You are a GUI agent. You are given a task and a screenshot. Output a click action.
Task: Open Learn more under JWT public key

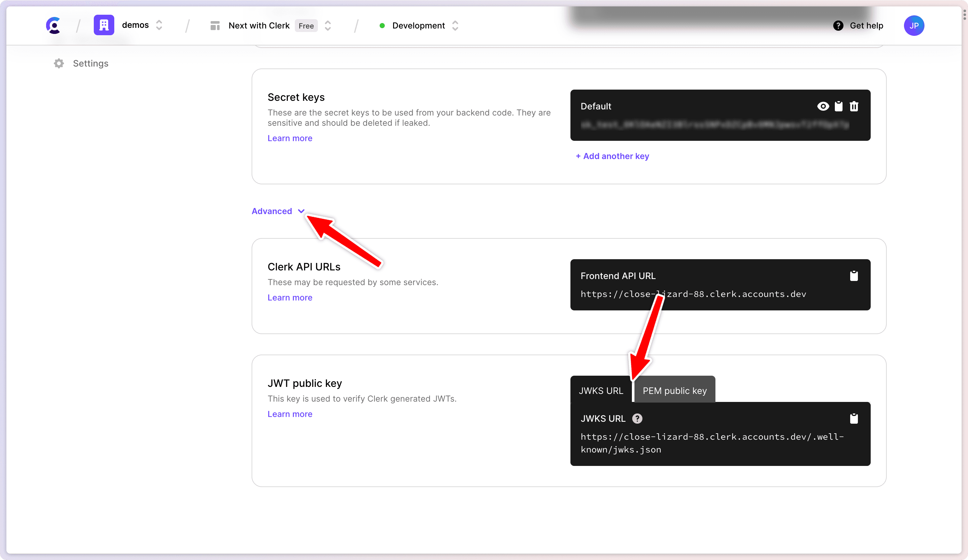pyautogui.click(x=290, y=414)
